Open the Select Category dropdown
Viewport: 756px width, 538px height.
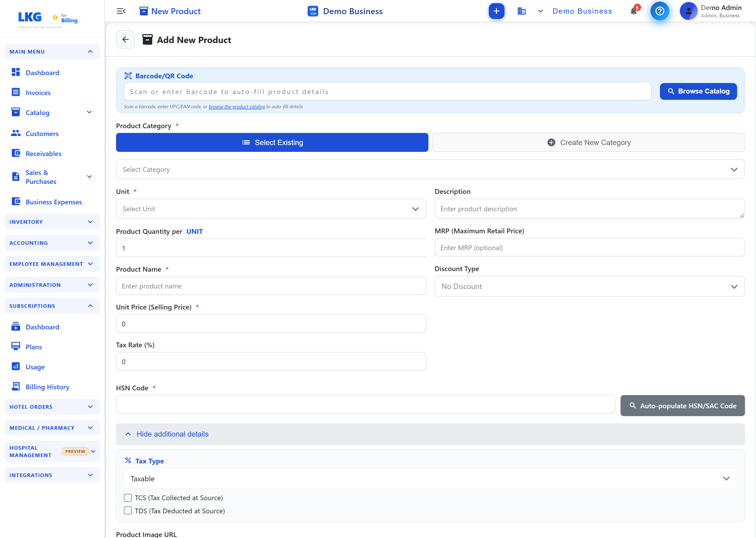430,169
